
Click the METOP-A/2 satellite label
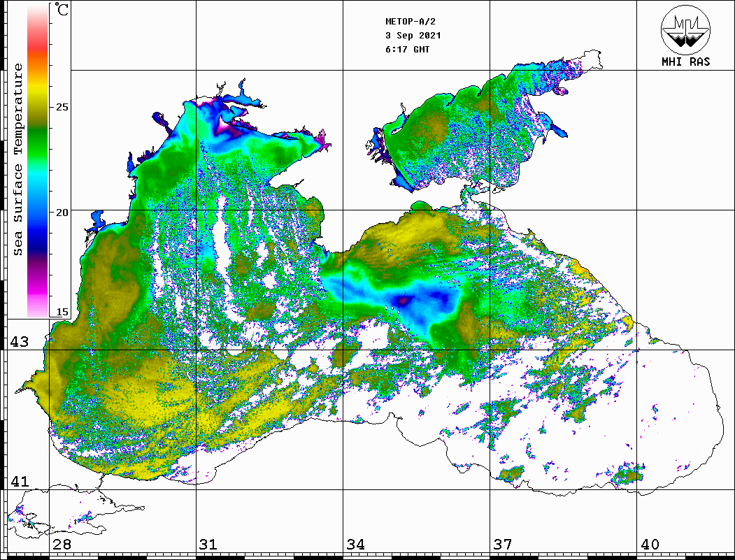[410, 22]
